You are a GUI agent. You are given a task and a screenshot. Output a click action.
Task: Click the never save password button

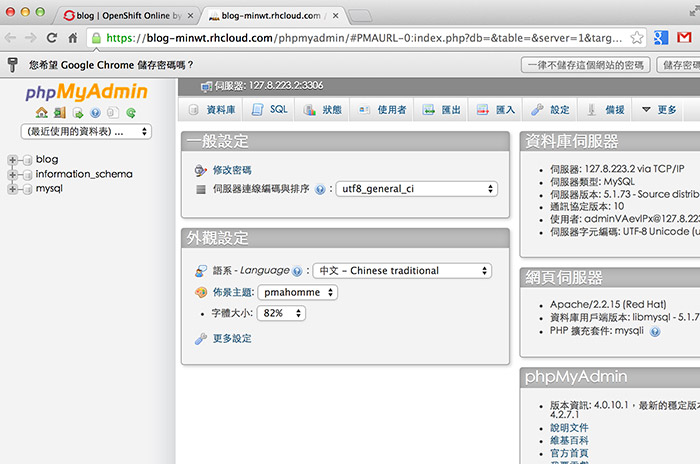(586, 65)
